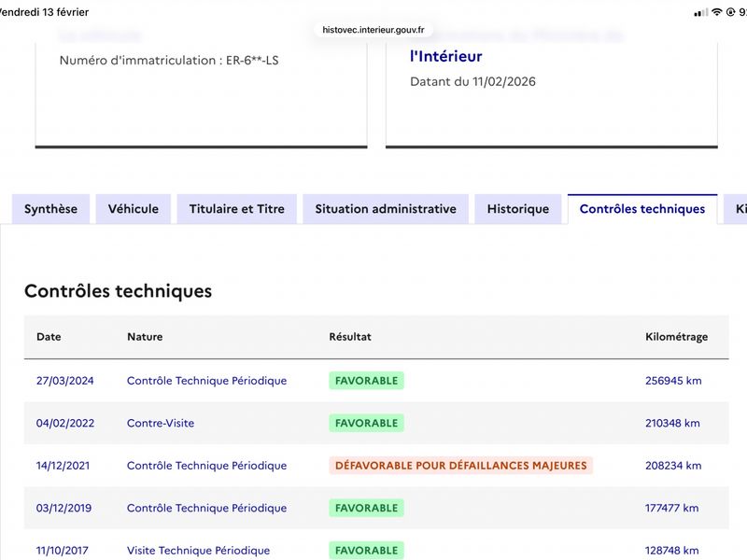Tap the Wi-Fi status icon
Image resolution: width=747 pixels, height=560 pixels.
[716, 12]
